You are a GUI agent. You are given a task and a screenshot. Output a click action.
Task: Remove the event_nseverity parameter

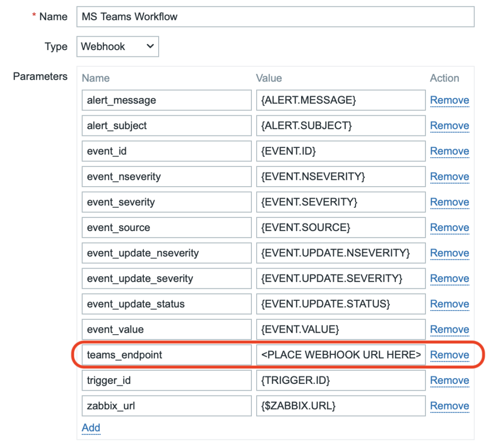coord(449,176)
